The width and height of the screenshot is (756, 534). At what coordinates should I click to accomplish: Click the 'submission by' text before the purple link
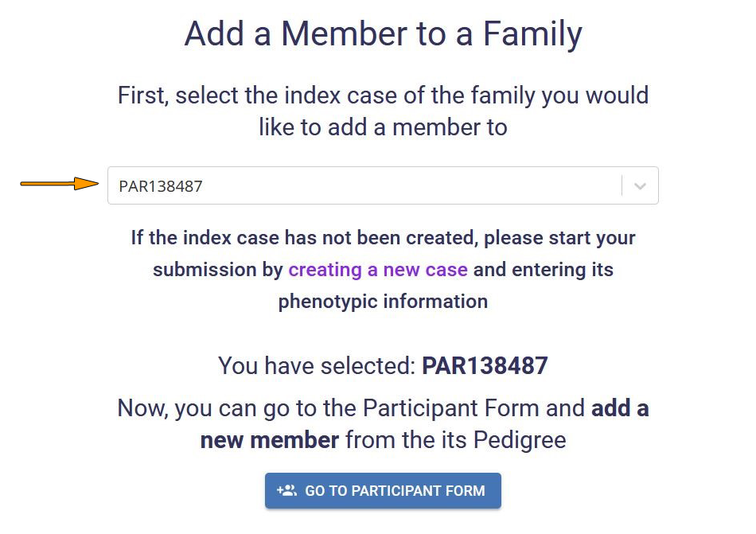(x=218, y=270)
